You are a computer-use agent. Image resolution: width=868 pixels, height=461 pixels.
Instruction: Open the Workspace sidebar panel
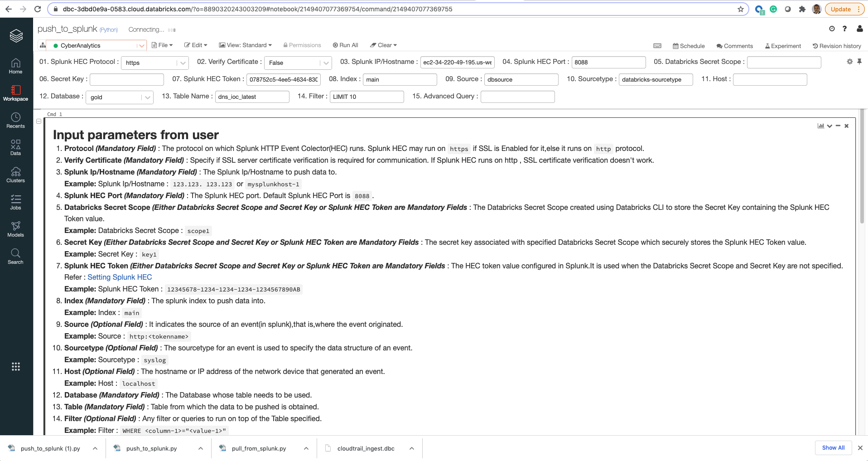tap(16, 93)
